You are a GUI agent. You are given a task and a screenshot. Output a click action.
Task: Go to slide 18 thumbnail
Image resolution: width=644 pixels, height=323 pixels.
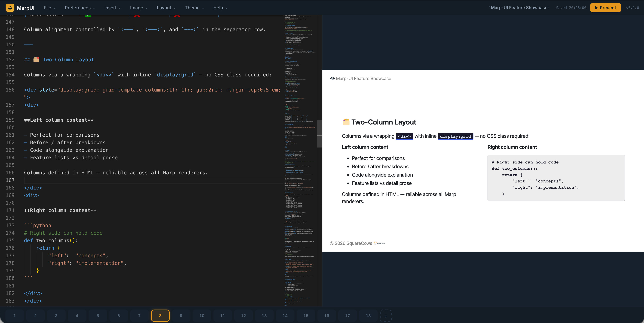(368, 316)
